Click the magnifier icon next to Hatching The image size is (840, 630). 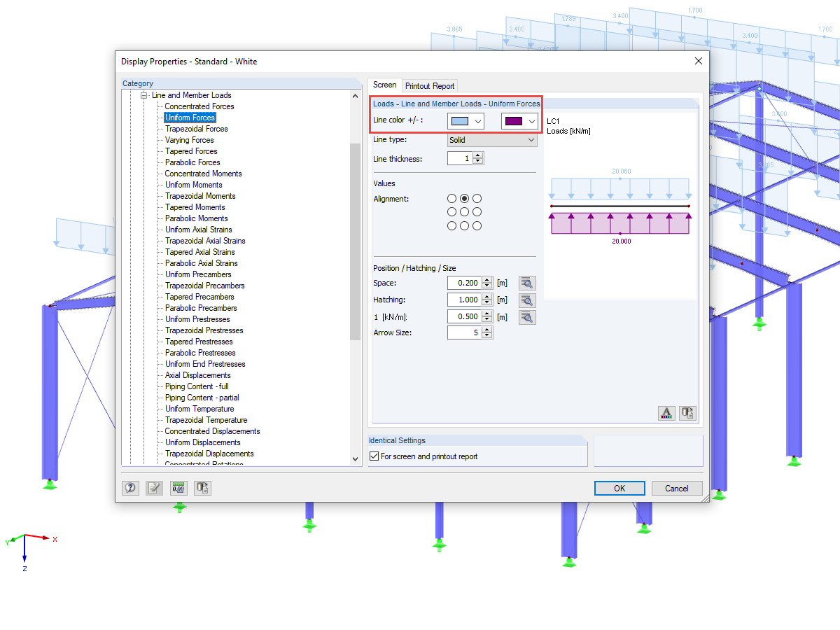tap(527, 300)
